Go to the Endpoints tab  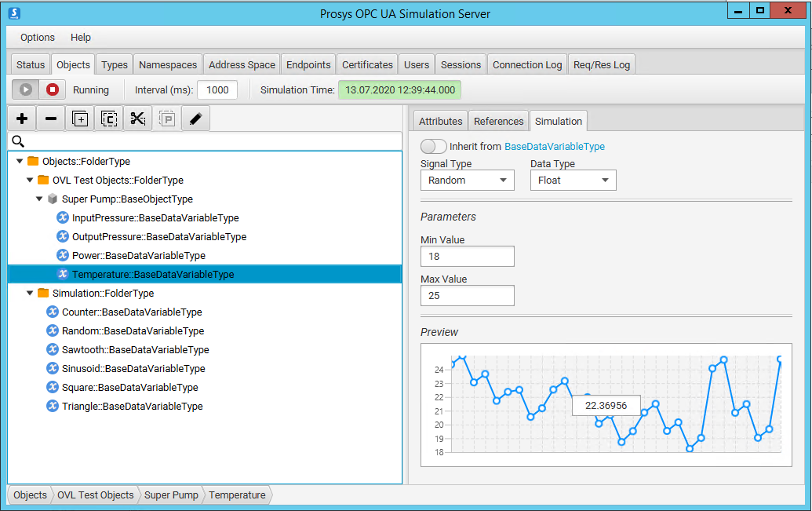pyautogui.click(x=308, y=65)
